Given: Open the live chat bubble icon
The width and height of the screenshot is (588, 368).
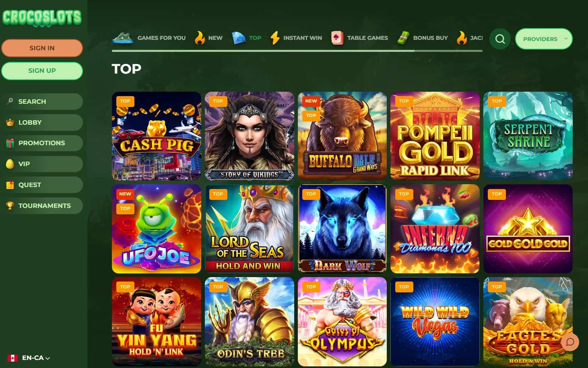Looking at the screenshot, I should pyautogui.click(x=569, y=342).
